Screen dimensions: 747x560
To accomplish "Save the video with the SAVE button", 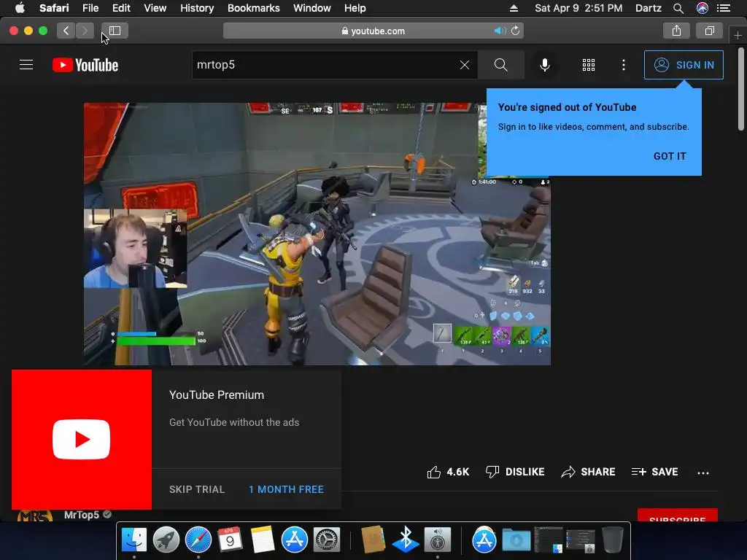I will (654, 472).
